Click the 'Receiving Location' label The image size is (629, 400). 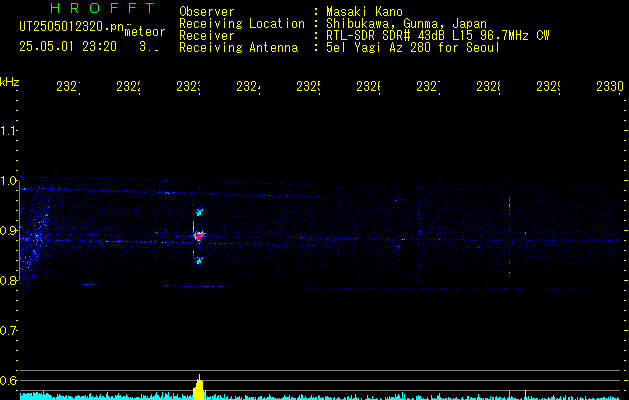point(242,24)
